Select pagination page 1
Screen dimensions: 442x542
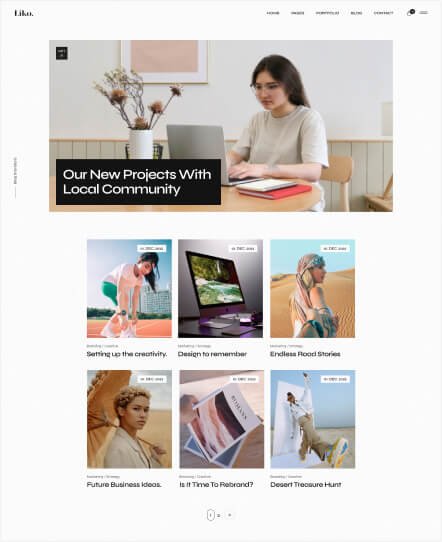coord(210,515)
